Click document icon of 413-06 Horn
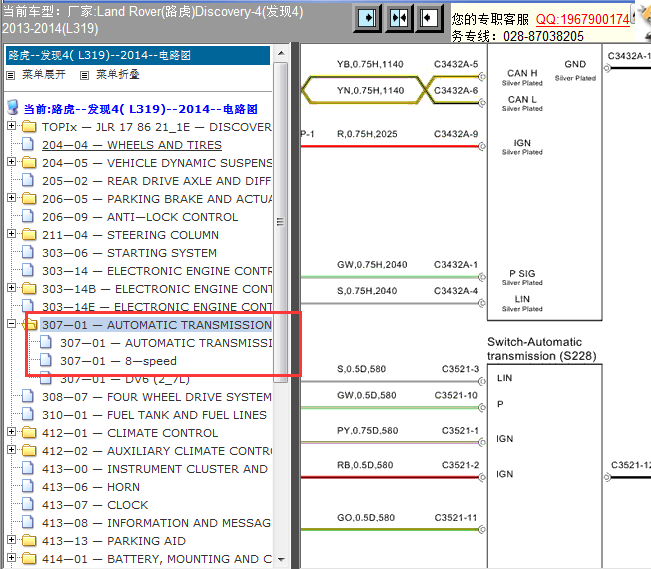Screen dimensions: 651x569 click(x=28, y=486)
